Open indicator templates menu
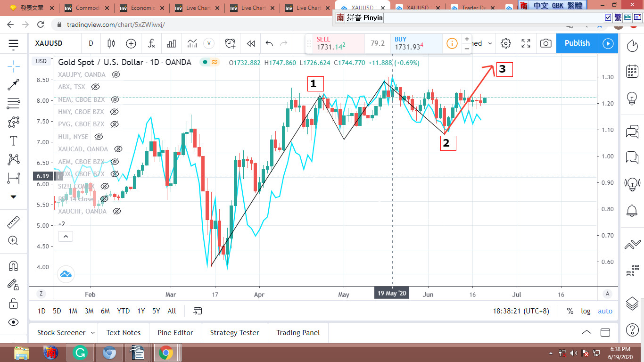Screen dimensions: 644x362 (x=192, y=43)
